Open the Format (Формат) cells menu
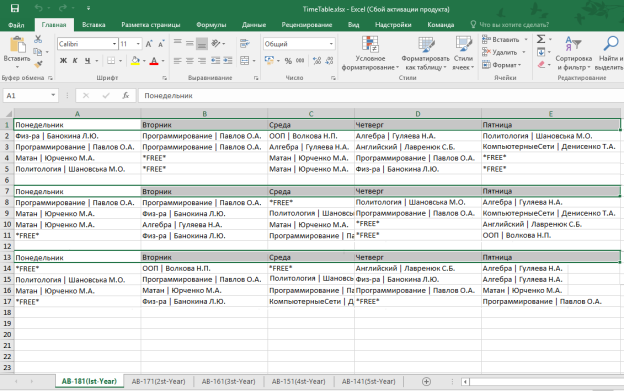624x391 pixels. (501, 65)
